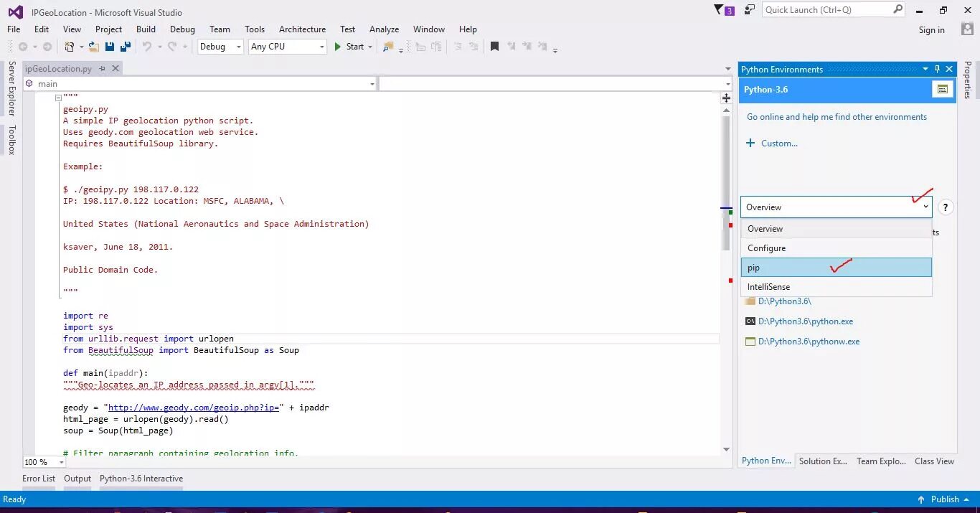
Task: Click the Sign in link
Action: (x=931, y=30)
